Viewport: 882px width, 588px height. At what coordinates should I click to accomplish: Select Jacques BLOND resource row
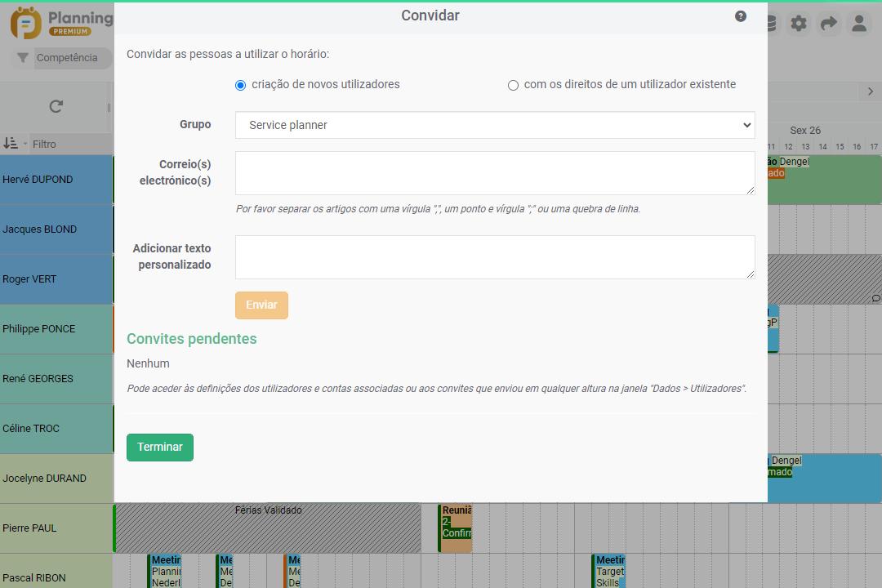[56, 229]
